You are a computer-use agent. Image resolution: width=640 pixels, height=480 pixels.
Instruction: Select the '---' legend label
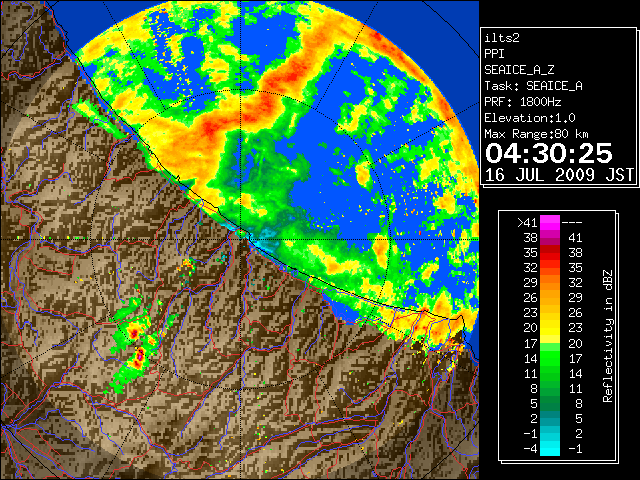tap(572, 222)
